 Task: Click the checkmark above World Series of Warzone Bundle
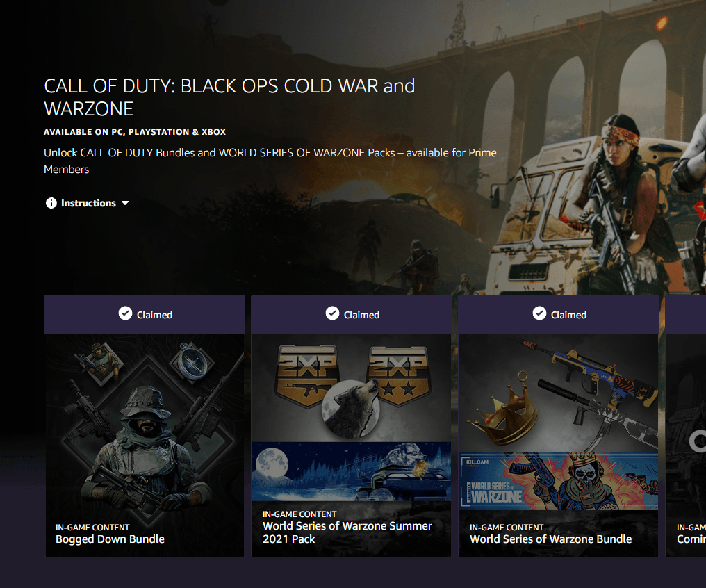(x=539, y=313)
